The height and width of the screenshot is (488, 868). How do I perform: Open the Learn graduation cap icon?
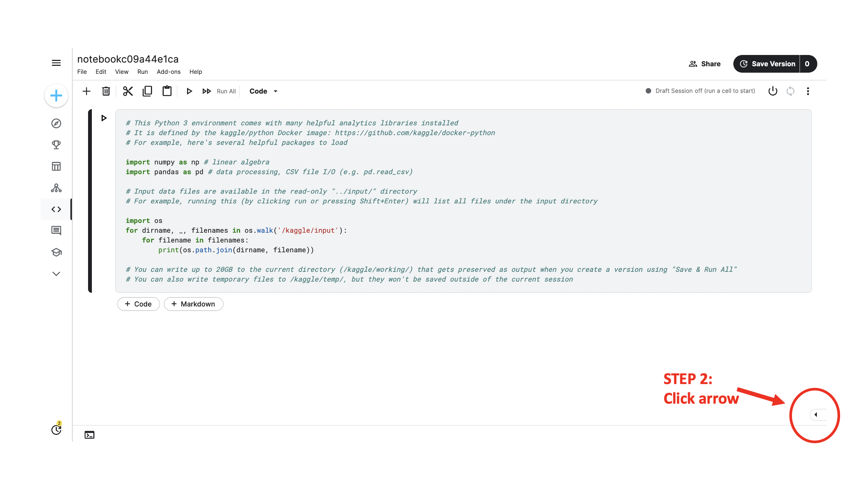point(56,252)
